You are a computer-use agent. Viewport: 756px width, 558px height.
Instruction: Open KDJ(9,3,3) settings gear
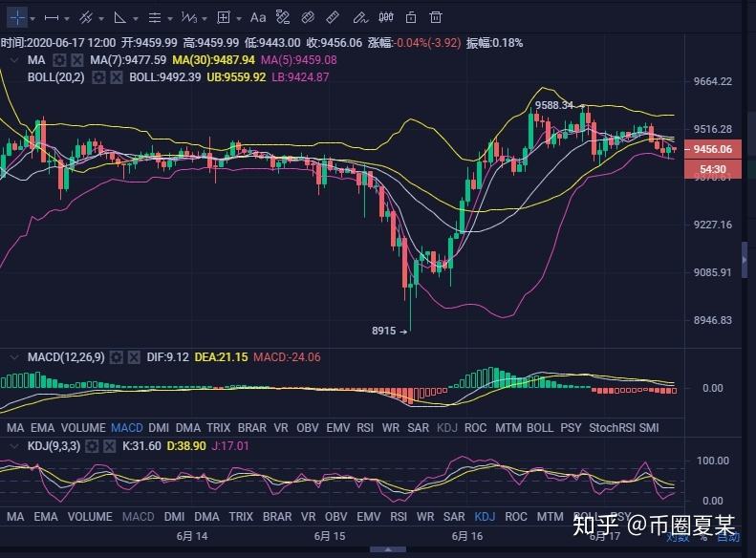coord(92,446)
